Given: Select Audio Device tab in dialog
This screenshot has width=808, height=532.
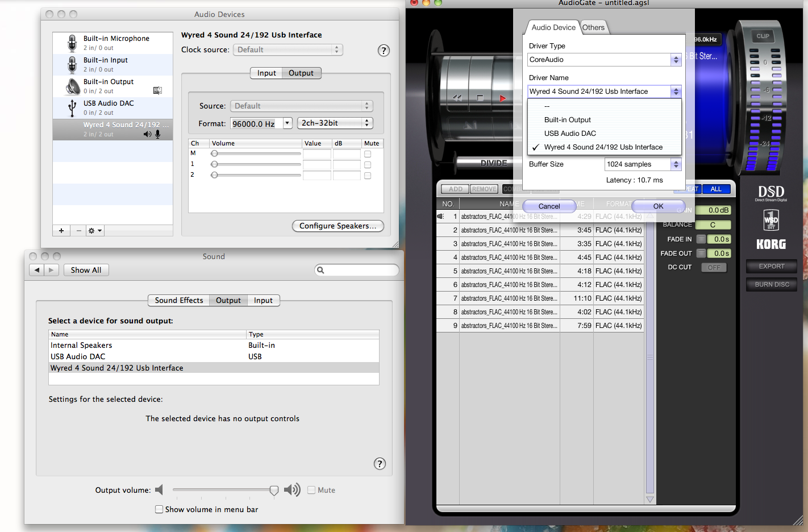Looking at the screenshot, I should click(553, 27).
